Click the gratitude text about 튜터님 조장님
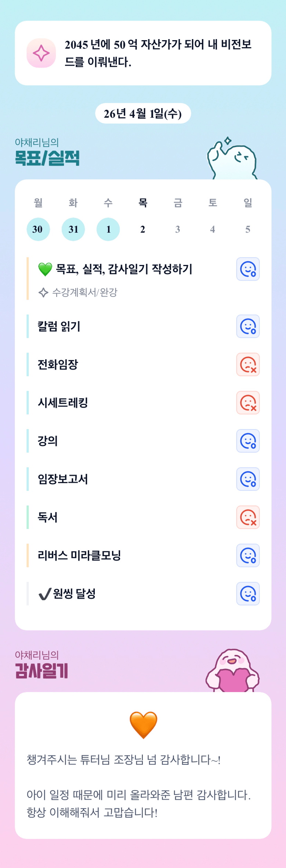Viewport: 286px width, 868px height. coord(123,760)
